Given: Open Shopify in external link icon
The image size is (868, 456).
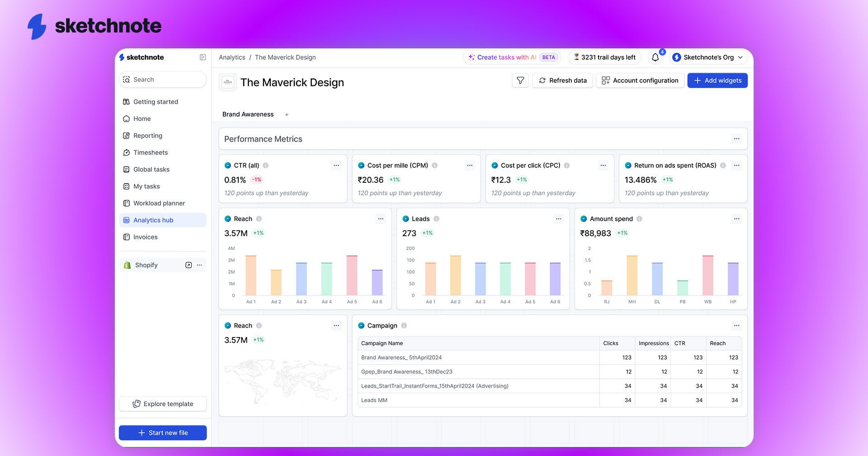Looking at the screenshot, I should point(189,265).
